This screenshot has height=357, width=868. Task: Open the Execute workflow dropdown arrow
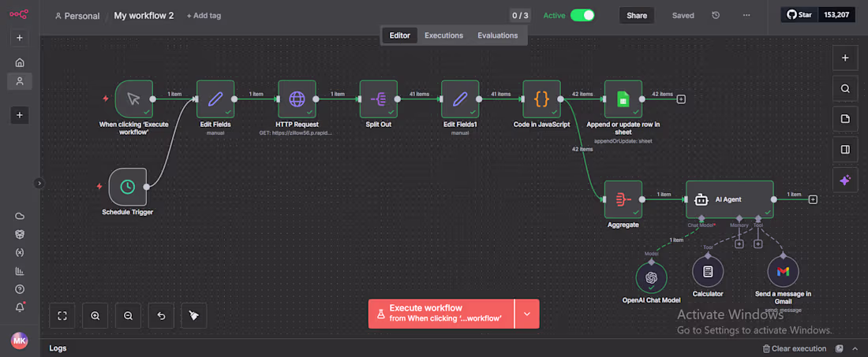[527, 314]
